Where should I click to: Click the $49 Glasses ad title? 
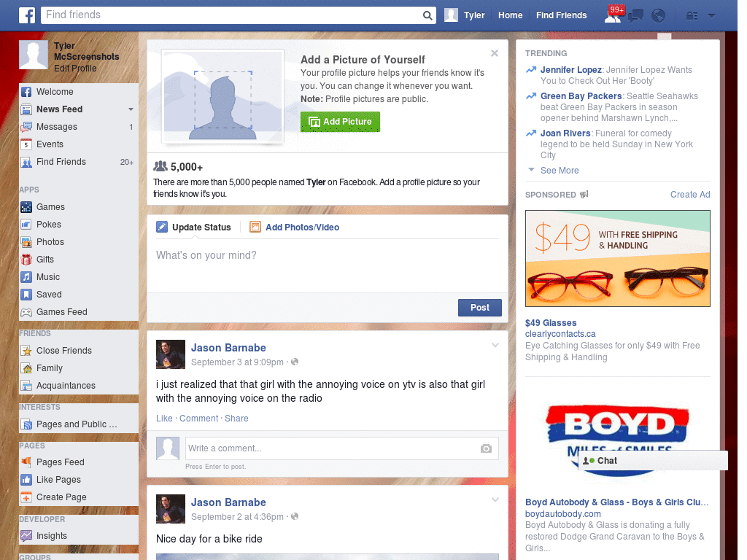tap(551, 323)
